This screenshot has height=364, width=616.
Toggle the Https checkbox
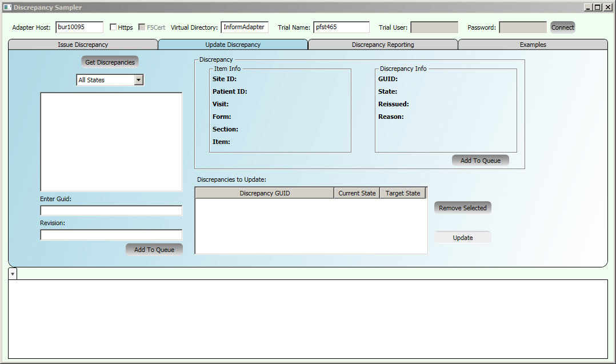pyautogui.click(x=113, y=27)
